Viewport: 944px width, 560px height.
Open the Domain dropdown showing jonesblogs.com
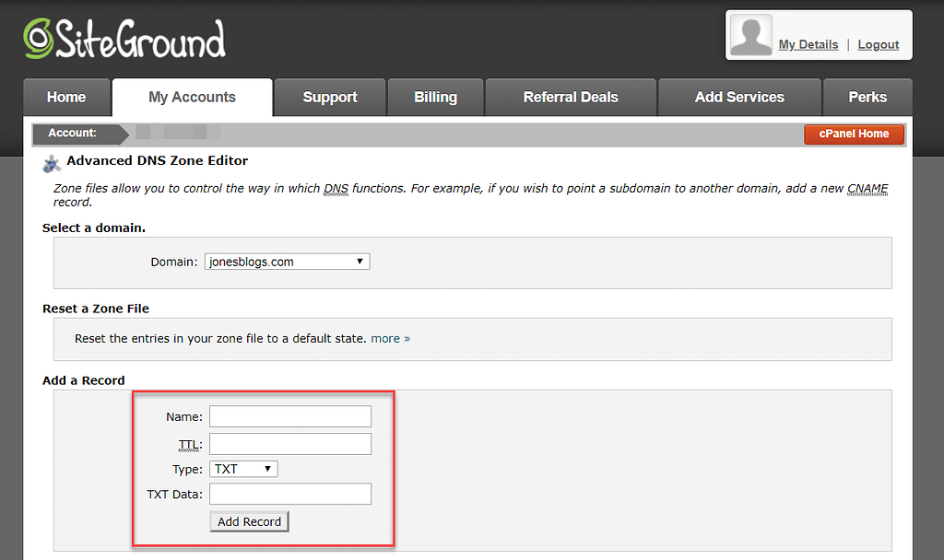point(287,262)
